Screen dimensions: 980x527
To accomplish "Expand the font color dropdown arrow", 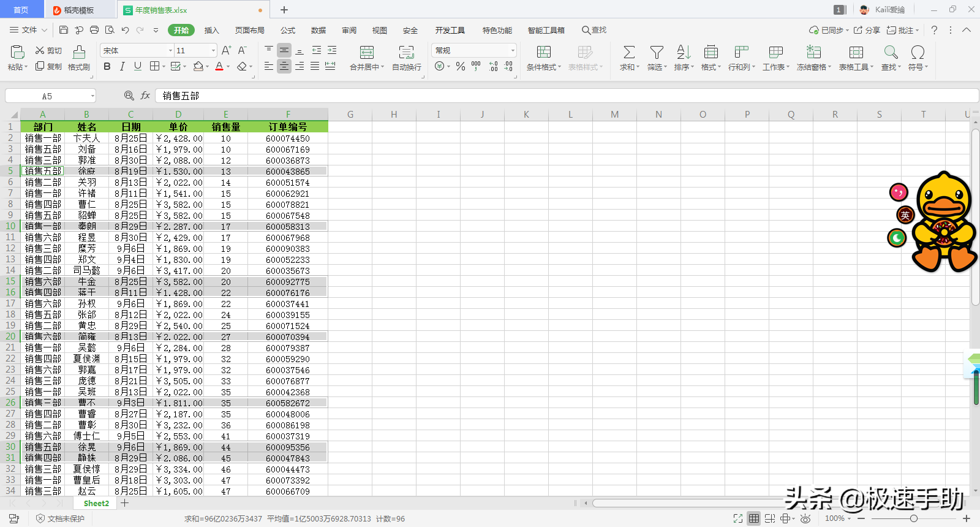I will click(x=228, y=66).
